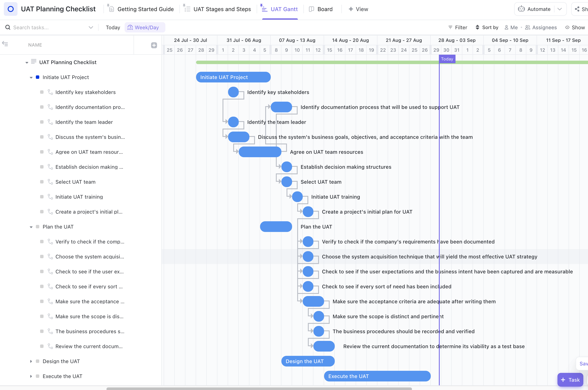Click the Me assignee filter toggle
Screen dimensions: 588x390
tap(511, 27)
